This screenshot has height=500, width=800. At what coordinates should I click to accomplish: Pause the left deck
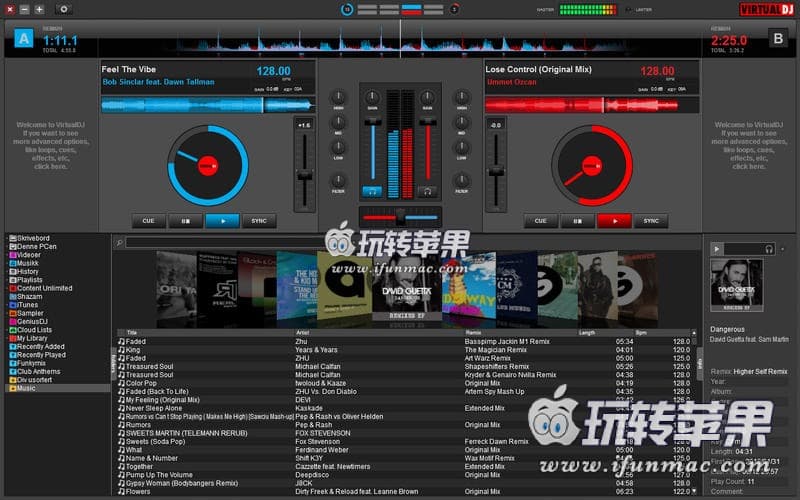(185, 221)
